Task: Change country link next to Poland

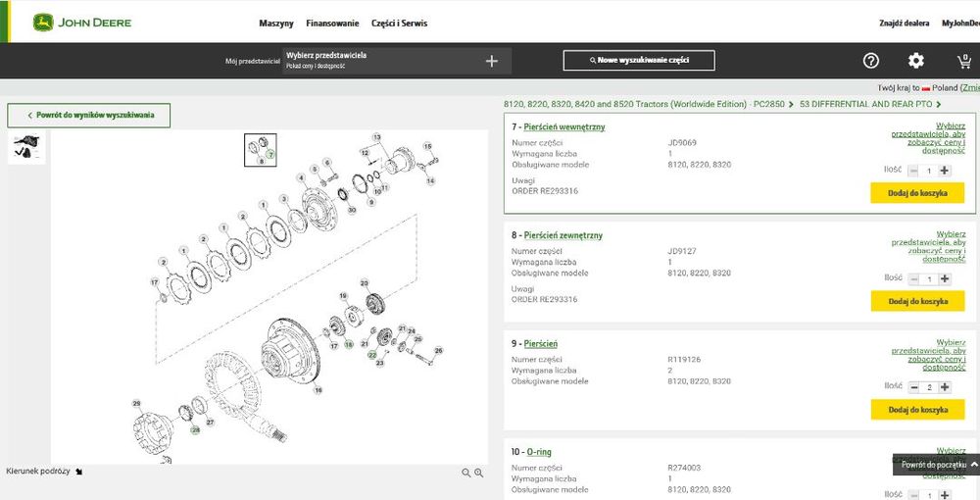Action: point(970,89)
